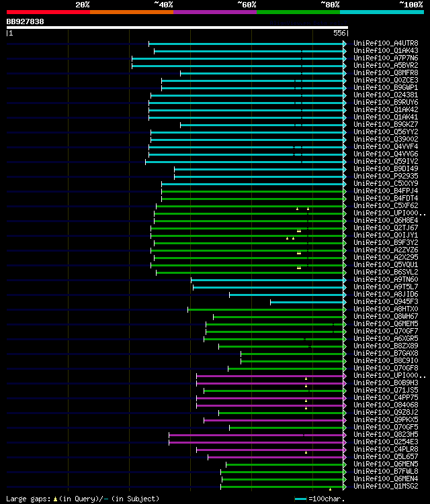Select the UniRef100_Q2TJ67 hit
This screenshot has height=504, width=430.
pyautogui.click(x=386, y=228)
